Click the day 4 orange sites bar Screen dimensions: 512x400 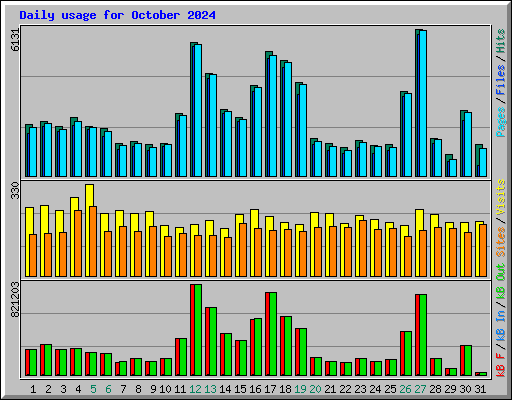(x=78, y=243)
